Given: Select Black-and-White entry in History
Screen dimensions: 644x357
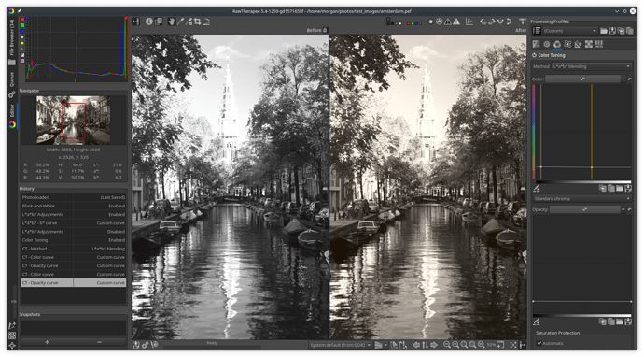Looking at the screenshot, I should pyautogui.click(x=74, y=206).
